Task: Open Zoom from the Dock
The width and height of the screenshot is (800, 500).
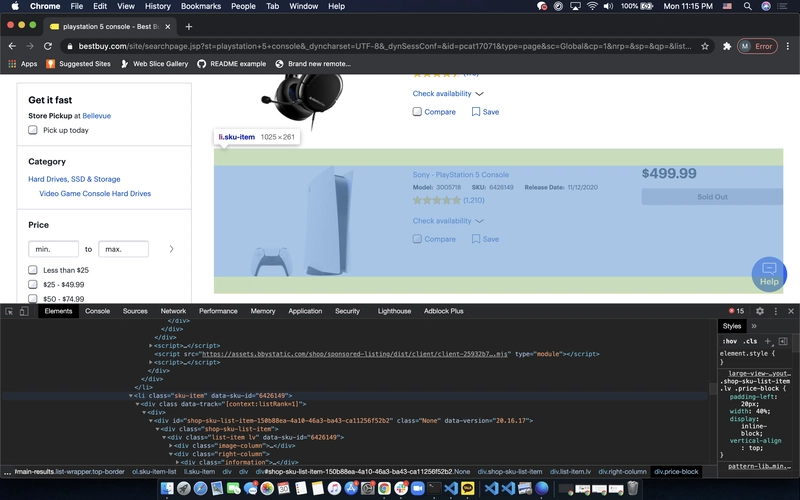Action: (418, 489)
